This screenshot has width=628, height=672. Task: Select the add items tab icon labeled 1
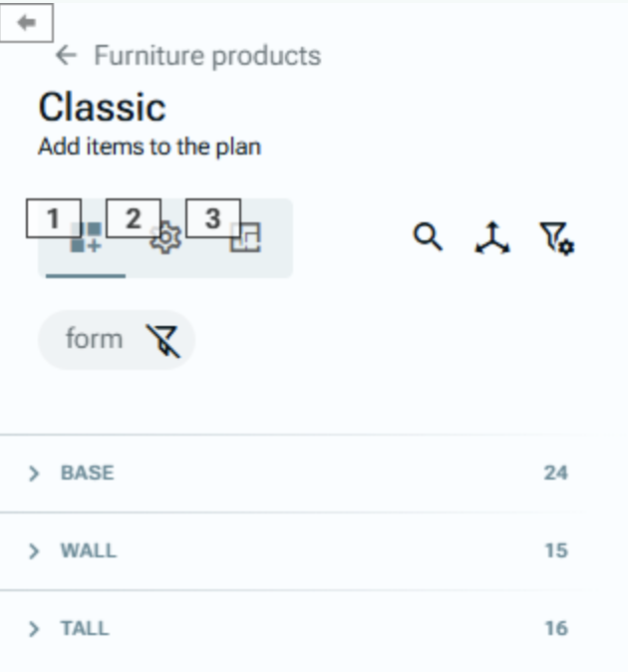[86, 238]
